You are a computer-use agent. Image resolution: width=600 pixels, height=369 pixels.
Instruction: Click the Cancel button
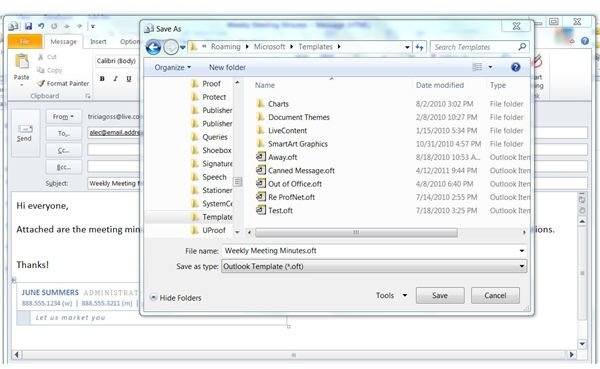click(495, 296)
